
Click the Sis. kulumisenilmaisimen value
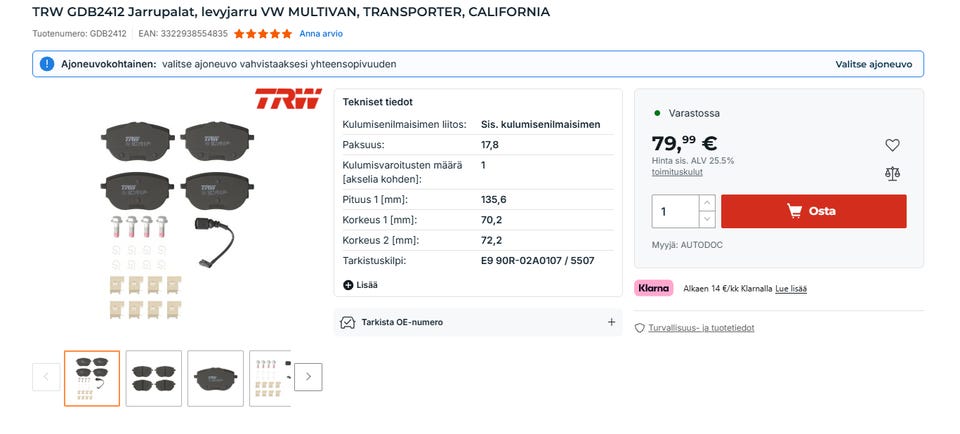(x=541, y=124)
